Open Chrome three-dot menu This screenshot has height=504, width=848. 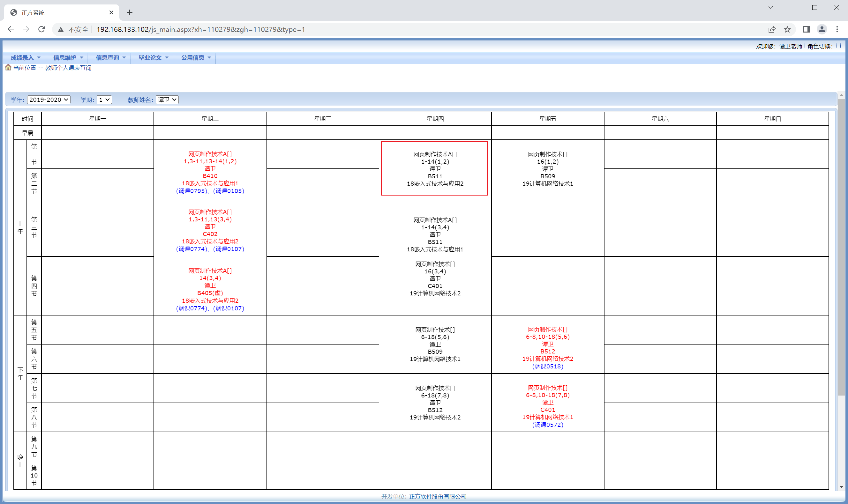pos(837,29)
